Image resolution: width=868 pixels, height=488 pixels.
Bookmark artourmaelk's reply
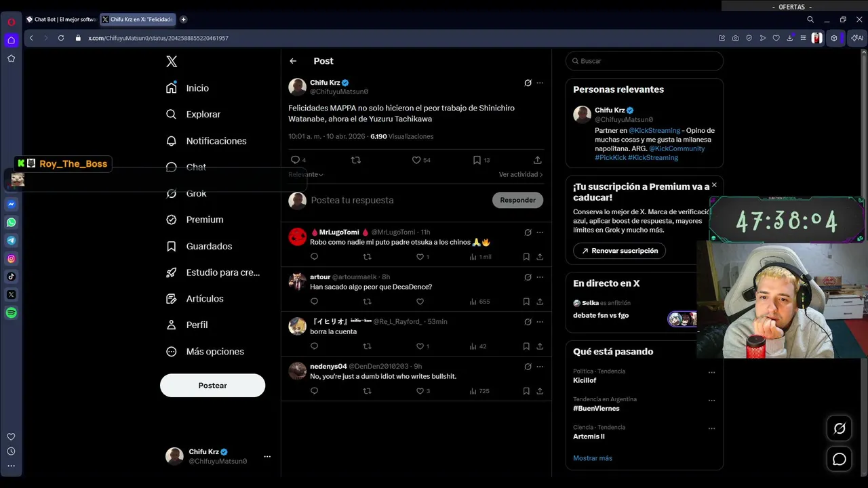526,302
